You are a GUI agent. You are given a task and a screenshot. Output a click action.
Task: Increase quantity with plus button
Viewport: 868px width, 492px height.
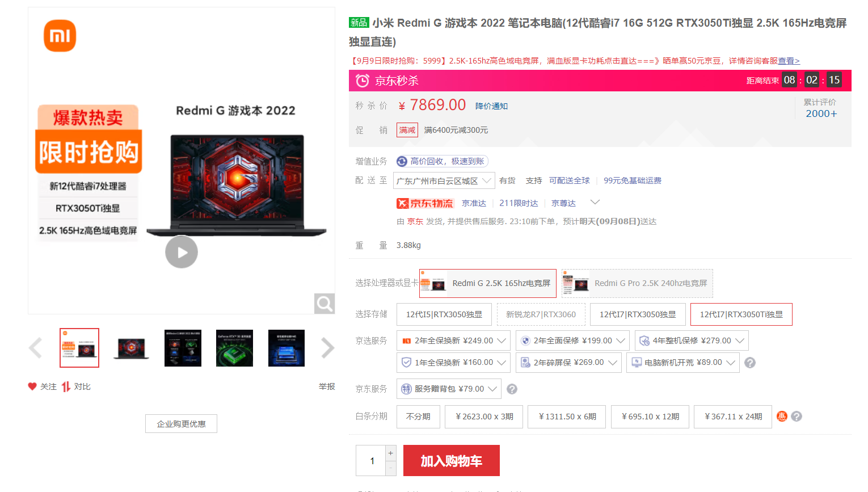pyautogui.click(x=390, y=453)
